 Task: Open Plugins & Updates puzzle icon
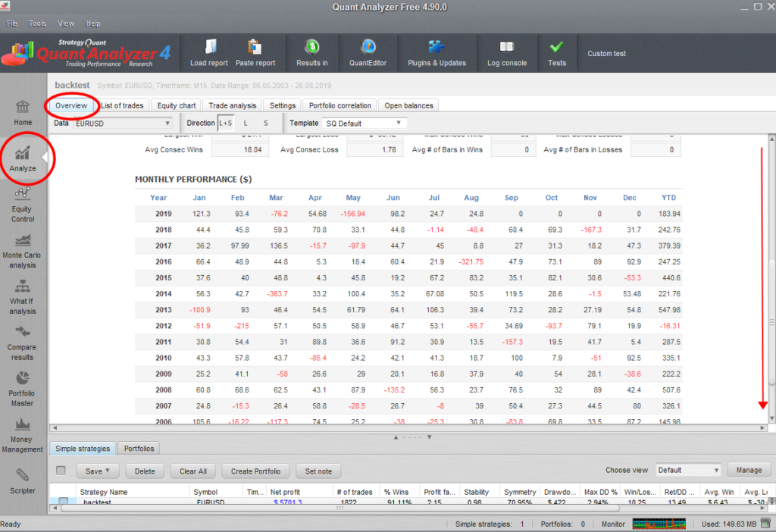point(436,46)
